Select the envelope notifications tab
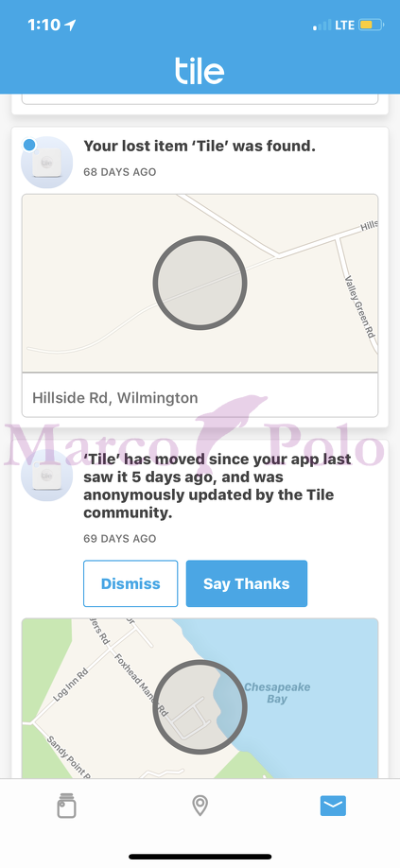 [333, 806]
